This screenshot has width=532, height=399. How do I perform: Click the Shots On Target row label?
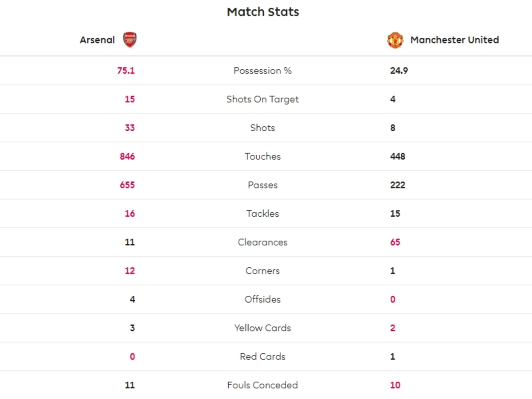pos(262,99)
